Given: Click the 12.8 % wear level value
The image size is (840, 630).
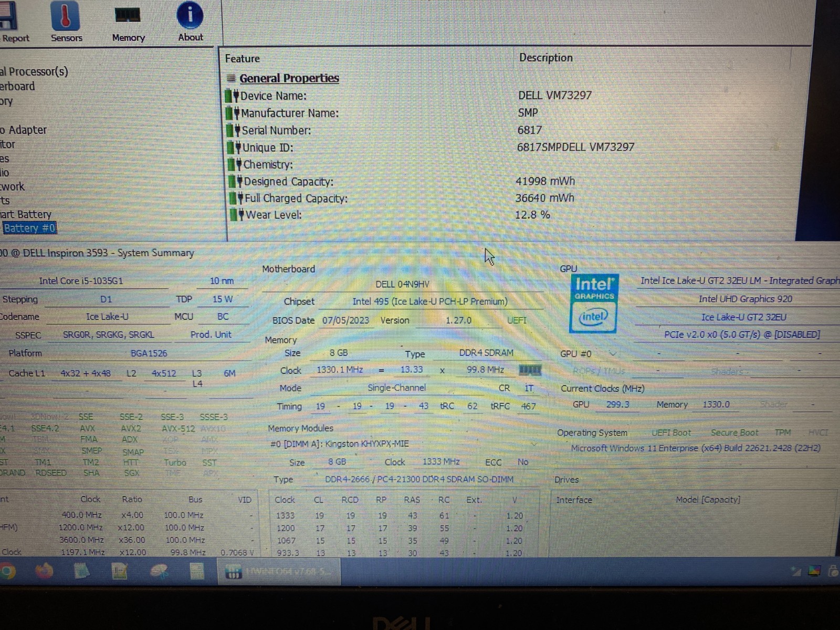Looking at the screenshot, I should (532, 215).
